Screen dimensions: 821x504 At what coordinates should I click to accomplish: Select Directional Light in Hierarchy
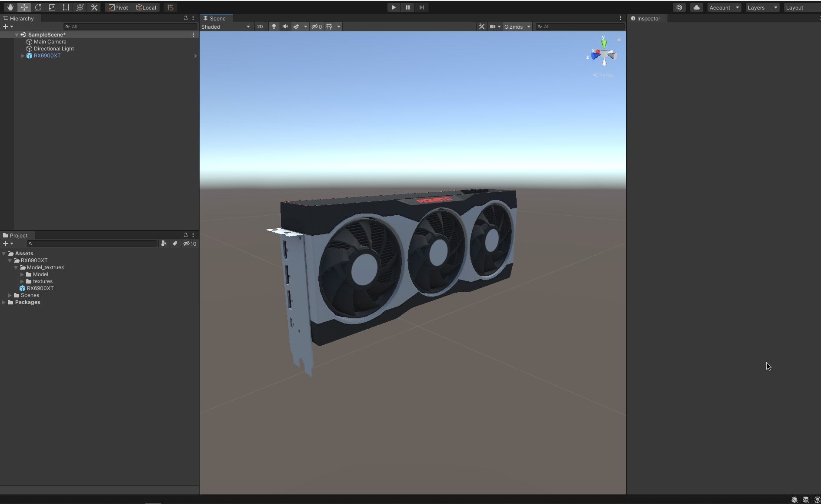tap(54, 49)
